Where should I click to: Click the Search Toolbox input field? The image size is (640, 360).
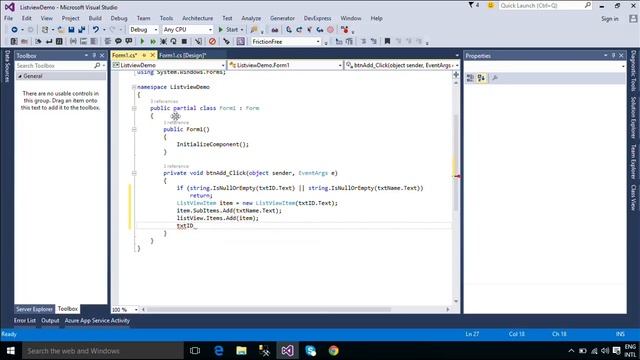click(55, 65)
